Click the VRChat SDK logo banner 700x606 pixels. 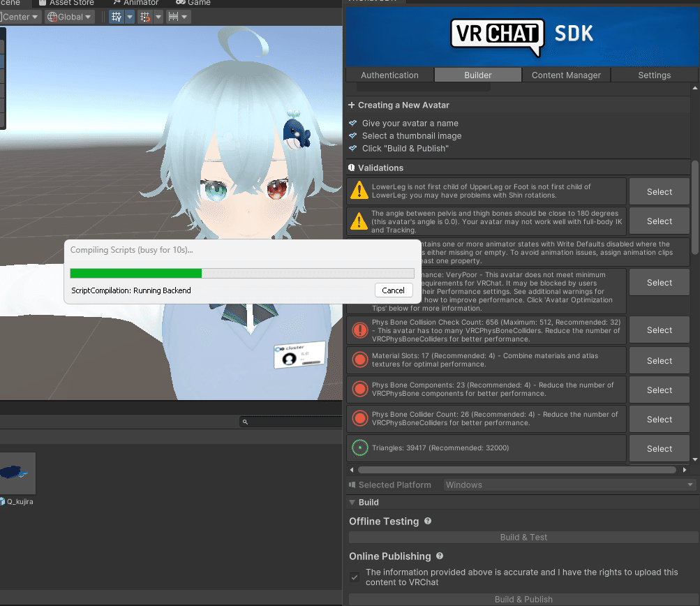pos(522,36)
